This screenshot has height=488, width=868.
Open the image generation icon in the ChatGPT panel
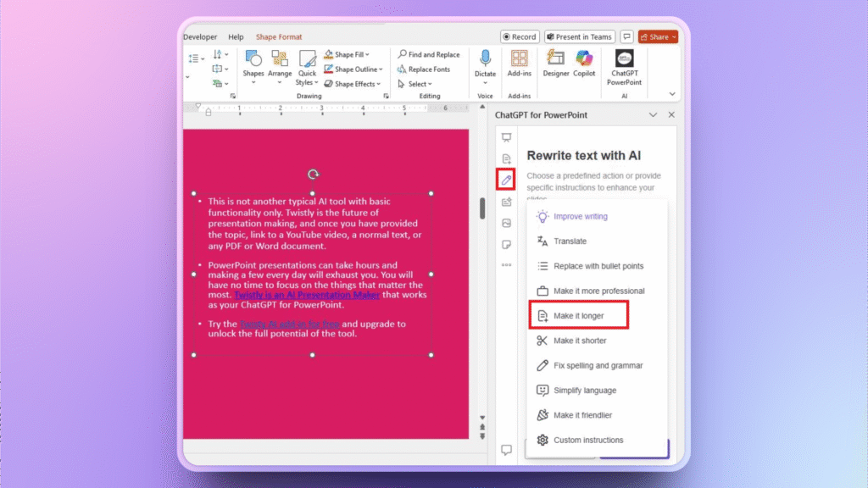506,223
